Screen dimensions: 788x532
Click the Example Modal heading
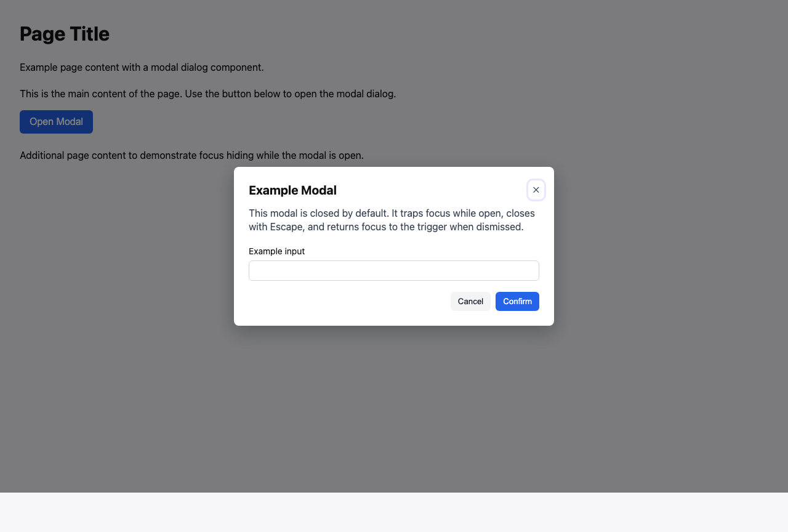pos(292,190)
